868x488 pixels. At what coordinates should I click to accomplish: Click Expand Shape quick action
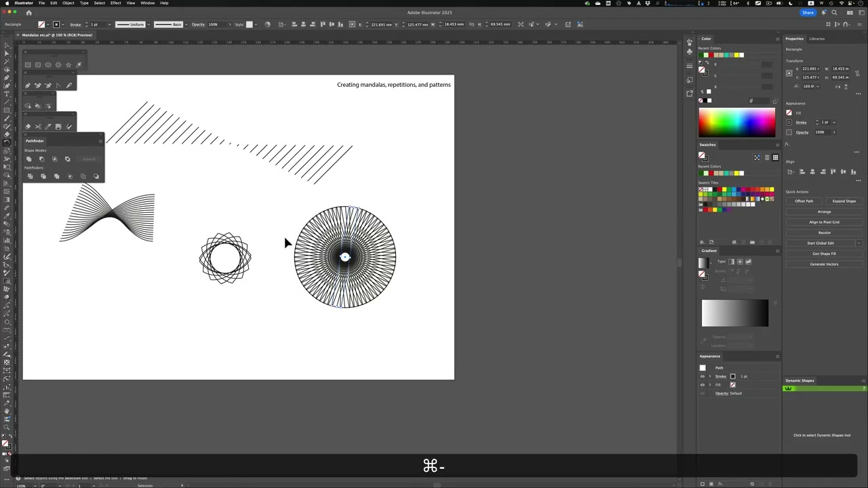click(x=844, y=201)
